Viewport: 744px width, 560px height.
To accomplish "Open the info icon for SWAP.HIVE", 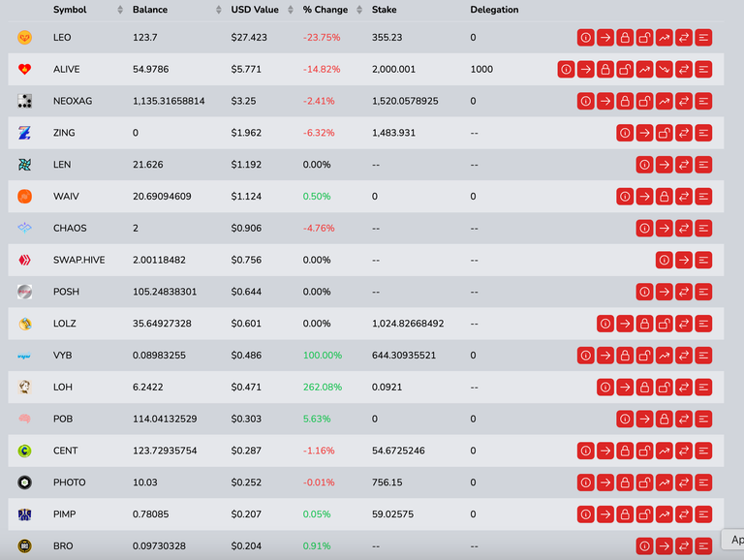I will (x=665, y=260).
